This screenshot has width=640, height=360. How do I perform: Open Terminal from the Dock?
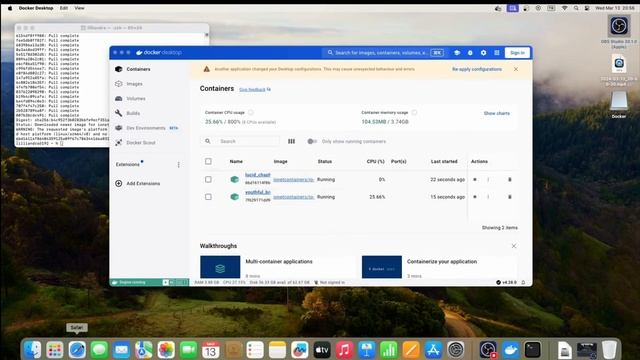coord(533,350)
